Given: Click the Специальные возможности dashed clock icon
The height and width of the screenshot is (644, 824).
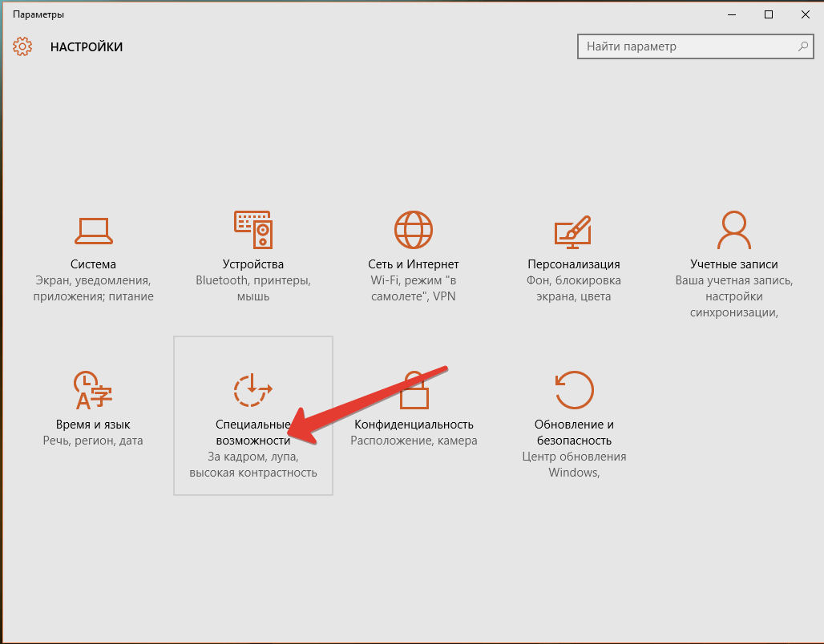Looking at the screenshot, I should [x=252, y=390].
